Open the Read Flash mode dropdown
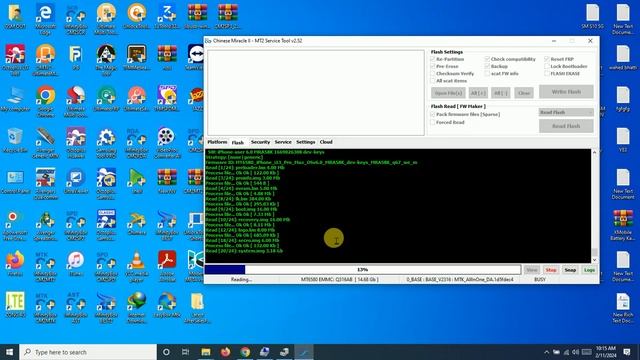 coord(566,112)
